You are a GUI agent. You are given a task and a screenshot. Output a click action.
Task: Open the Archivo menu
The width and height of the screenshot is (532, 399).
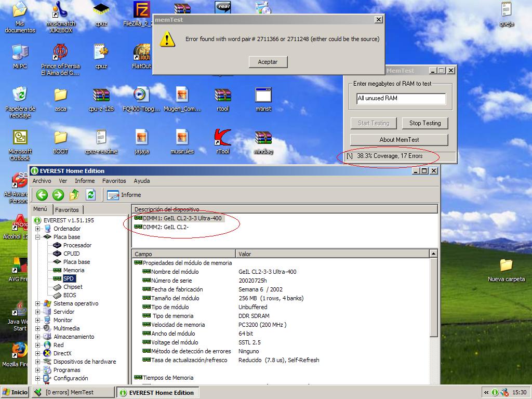(x=42, y=181)
